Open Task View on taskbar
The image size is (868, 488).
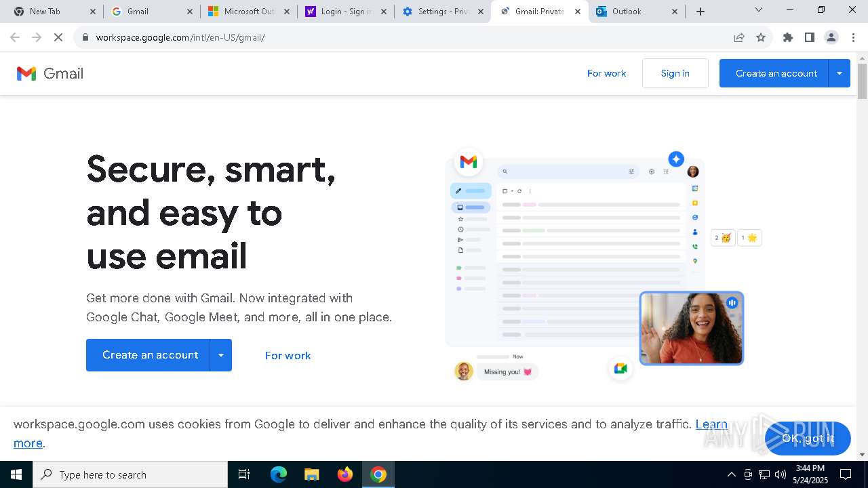click(244, 474)
